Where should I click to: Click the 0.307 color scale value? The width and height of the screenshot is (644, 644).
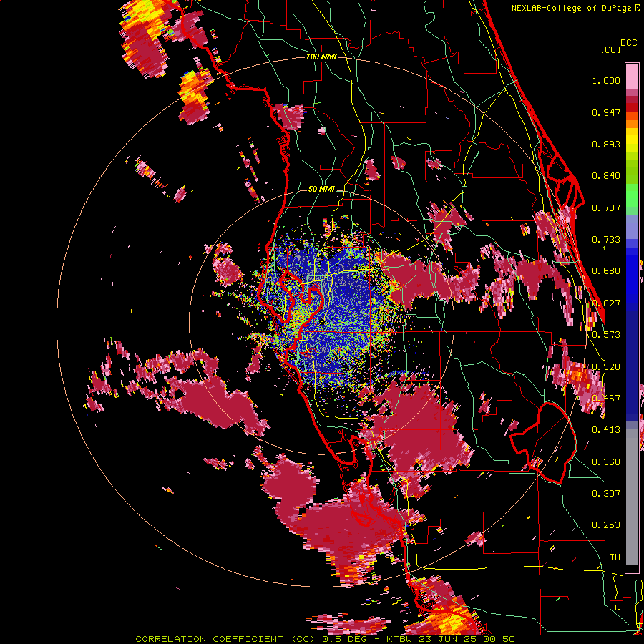[x=606, y=494]
